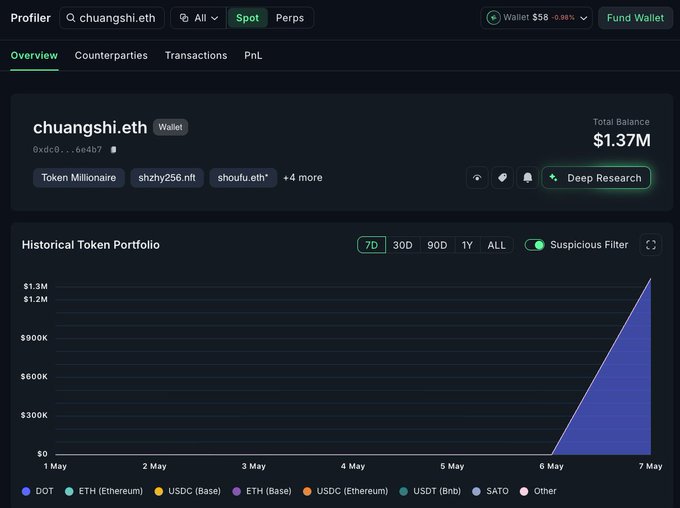Viewport: 680px width, 508px height.
Task: Select the 30D time range
Action: click(402, 245)
